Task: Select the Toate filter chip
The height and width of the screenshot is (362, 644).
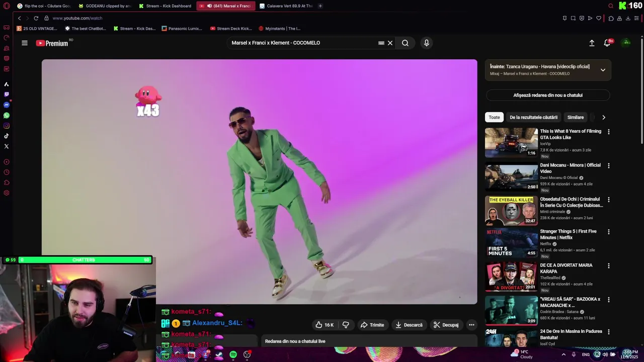Action: click(x=494, y=117)
